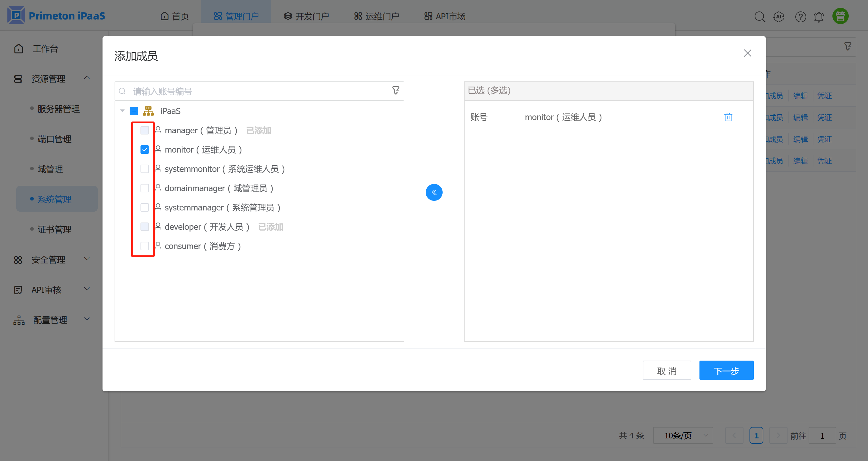Collapse the iPaaS tree node
The width and height of the screenshot is (868, 461).
click(122, 111)
